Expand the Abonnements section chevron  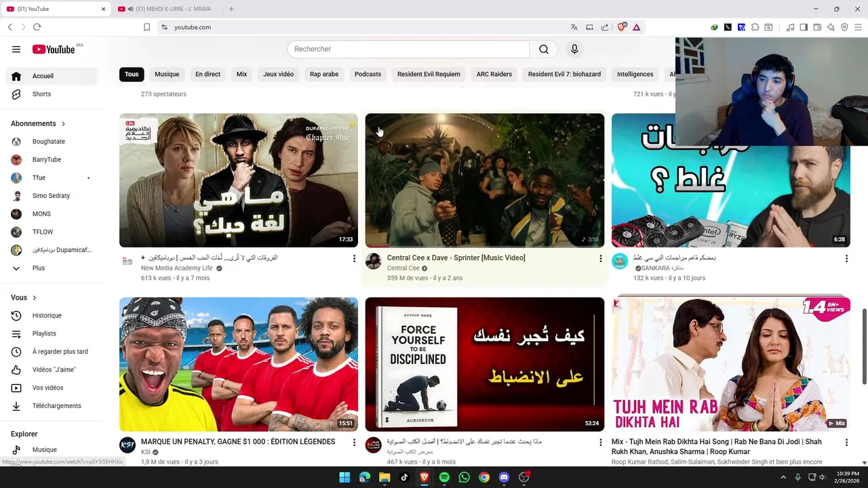[63, 123]
